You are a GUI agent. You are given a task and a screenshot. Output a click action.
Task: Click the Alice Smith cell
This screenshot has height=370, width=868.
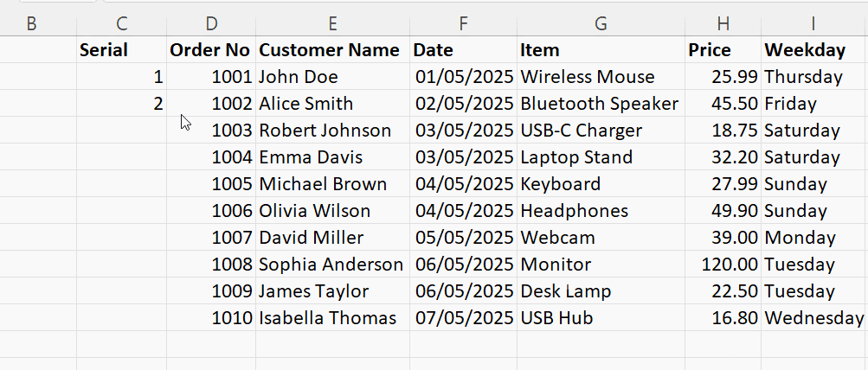pyautogui.click(x=331, y=104)
